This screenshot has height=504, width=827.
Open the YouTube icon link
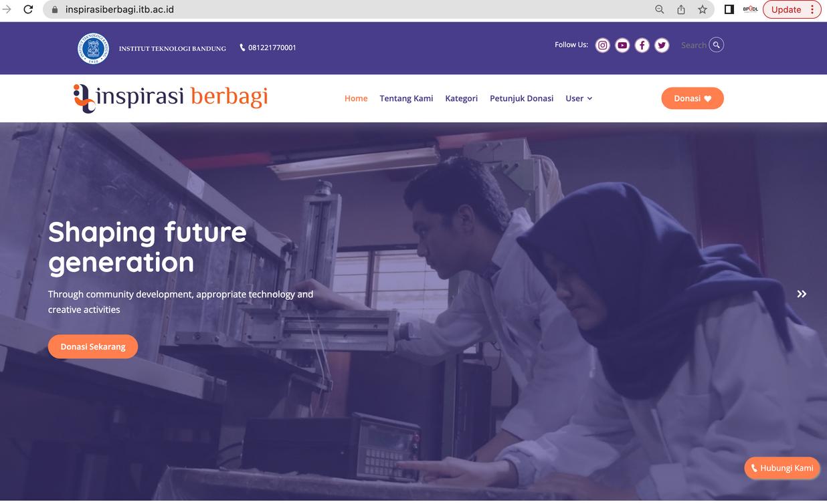click(622, 45)
